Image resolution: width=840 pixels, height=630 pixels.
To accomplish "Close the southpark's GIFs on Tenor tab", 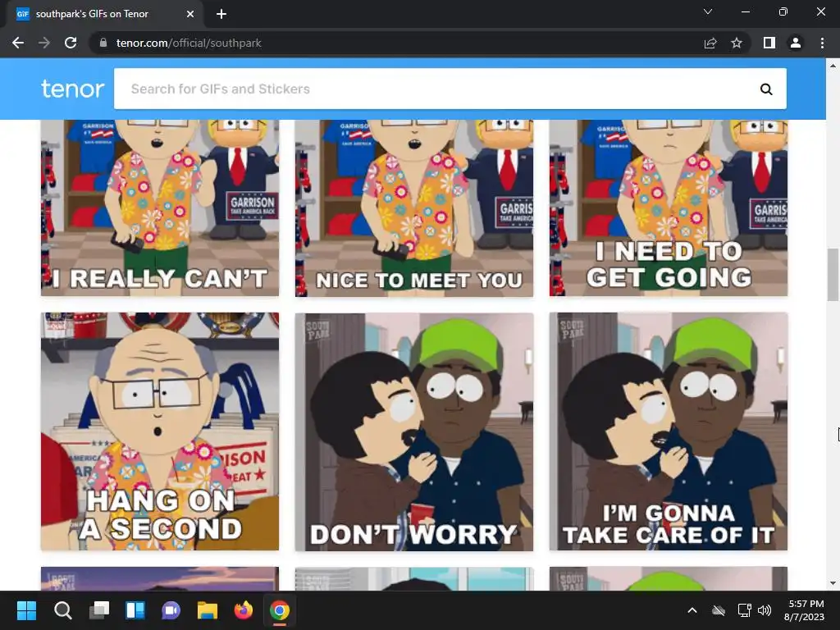I will pos(190,14).
